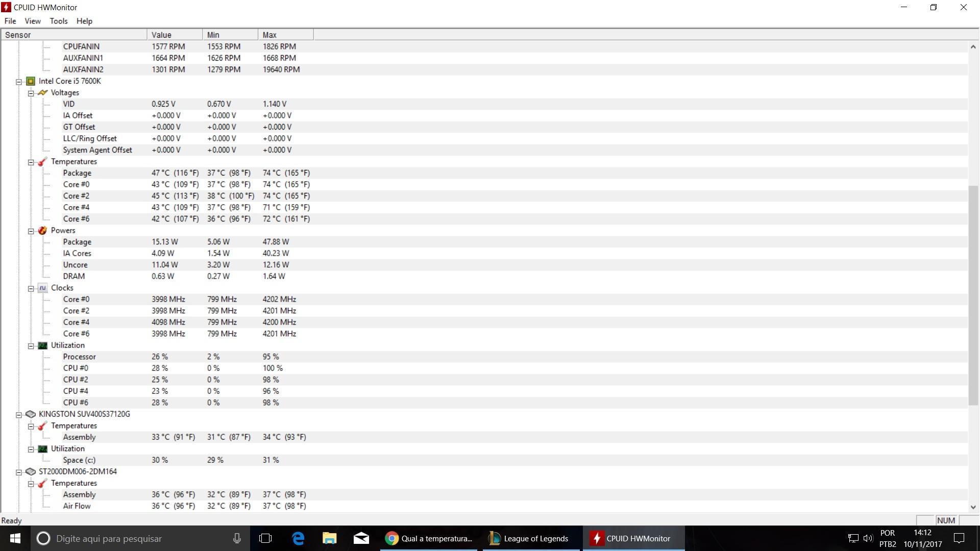Collapse the CPU Utilization group
This screenshot has width=980, height=551.
pos(31,346)
